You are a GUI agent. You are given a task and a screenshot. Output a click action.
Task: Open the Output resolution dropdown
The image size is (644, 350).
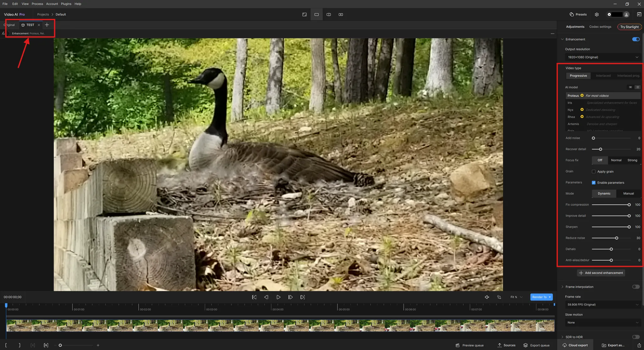(602, 57)
